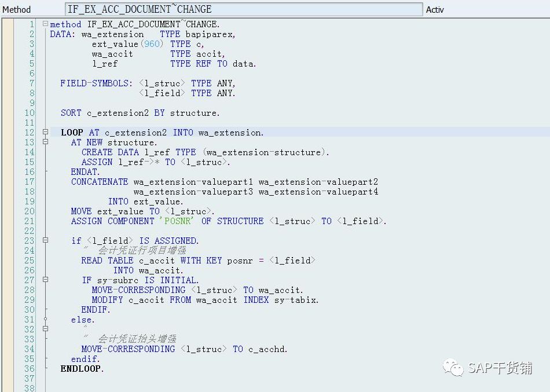Click line number 10 in the gutter
Screen dimensions: 550x392
[x=29, y=112]
